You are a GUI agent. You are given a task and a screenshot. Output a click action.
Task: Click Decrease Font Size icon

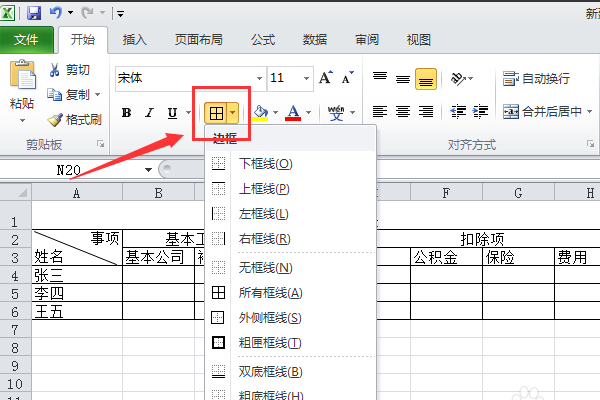click(347, 78)
